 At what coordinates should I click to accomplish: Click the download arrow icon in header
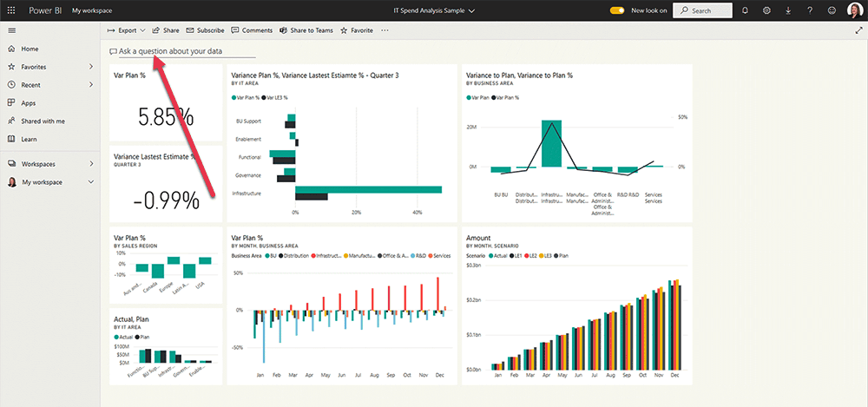[x=788, y=10]
